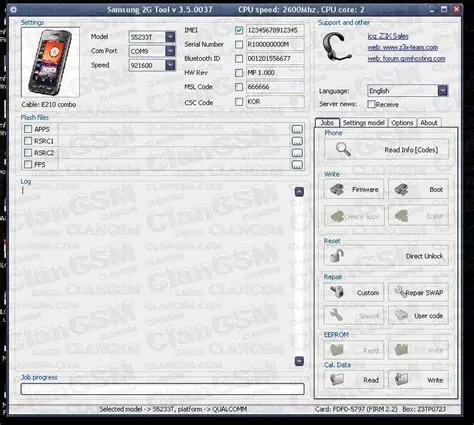Click the headset support icon
Image resolution: width=474 pixels, height=425 pixels.
(x=336, y=47)
